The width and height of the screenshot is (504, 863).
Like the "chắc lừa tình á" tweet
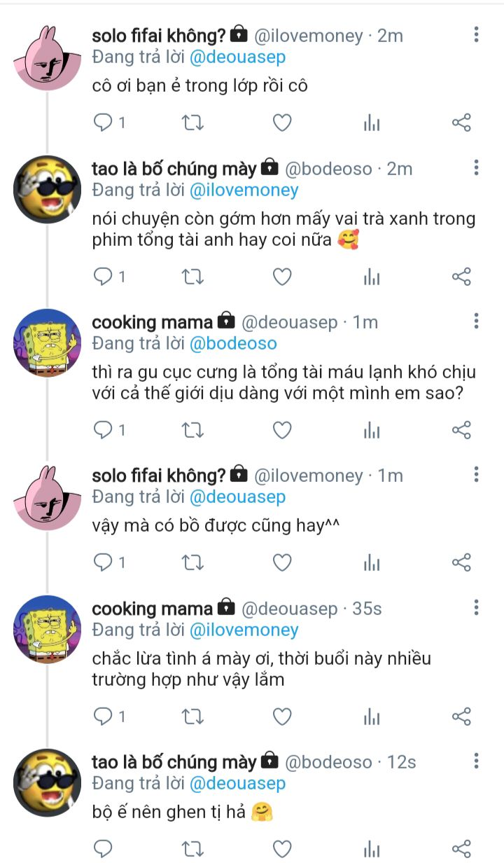point(281,716)
